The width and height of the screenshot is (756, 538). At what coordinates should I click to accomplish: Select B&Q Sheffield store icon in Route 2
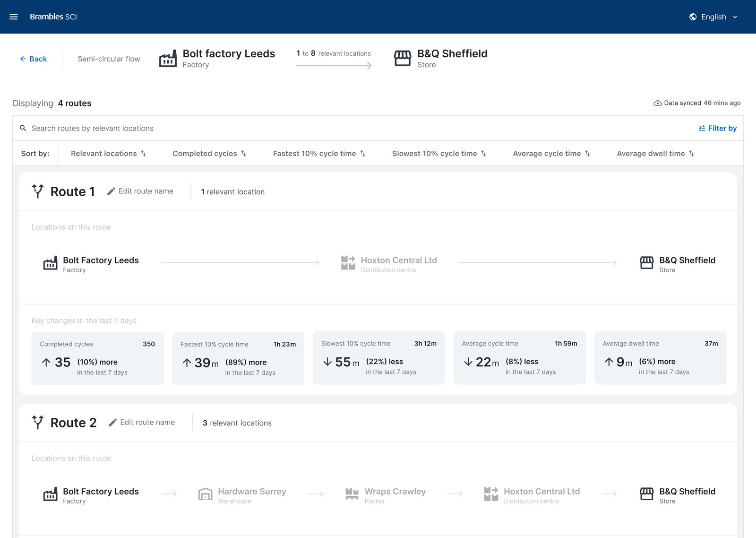(647, 494)
